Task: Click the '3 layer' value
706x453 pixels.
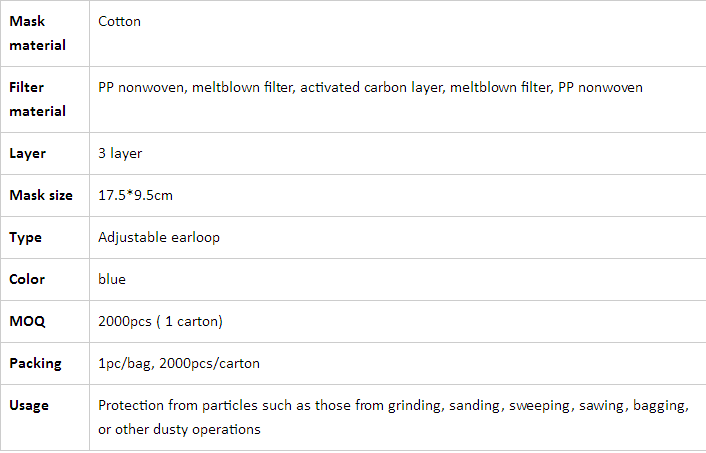Action: 120,154
